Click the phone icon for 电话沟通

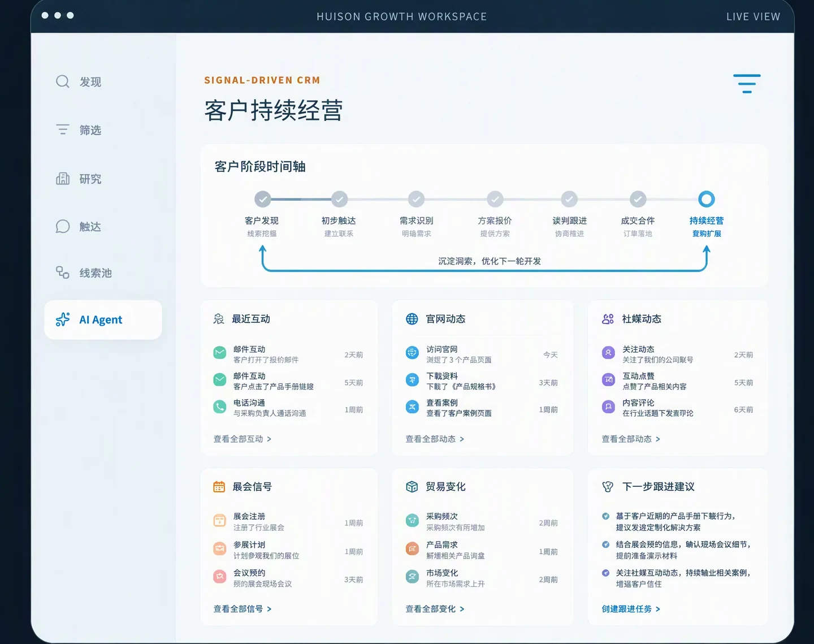click(x=220, y=407)
